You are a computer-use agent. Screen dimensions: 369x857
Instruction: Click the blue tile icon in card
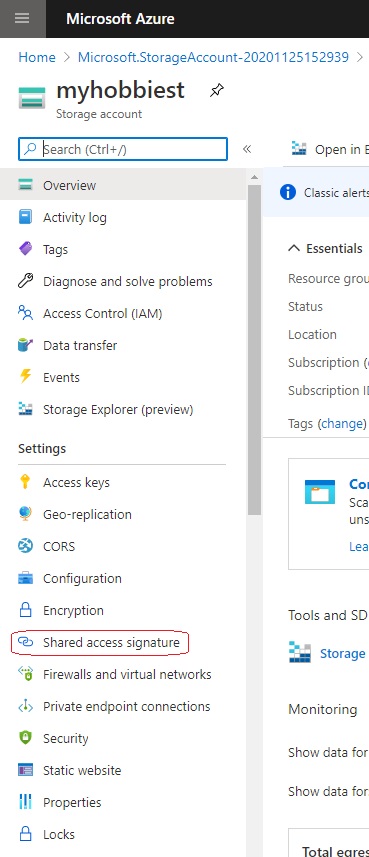pyautogui.click(x=320, y=492)
